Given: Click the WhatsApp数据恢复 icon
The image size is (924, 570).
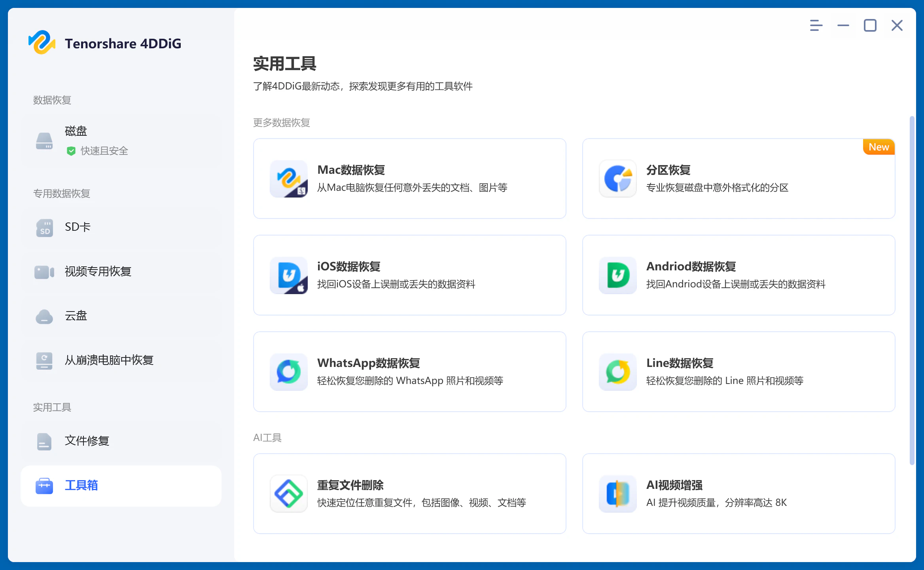Looking at the screenshot, I should click(x=289, y=372).
